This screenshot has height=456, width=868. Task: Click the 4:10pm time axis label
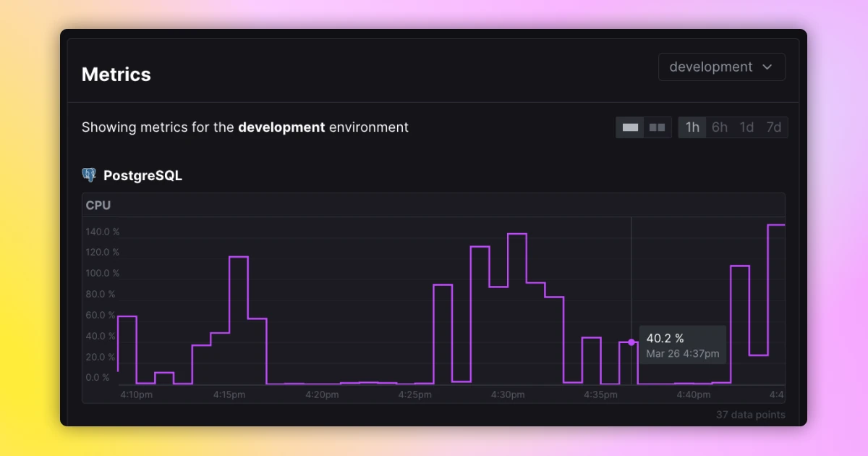tap(136, 394)
